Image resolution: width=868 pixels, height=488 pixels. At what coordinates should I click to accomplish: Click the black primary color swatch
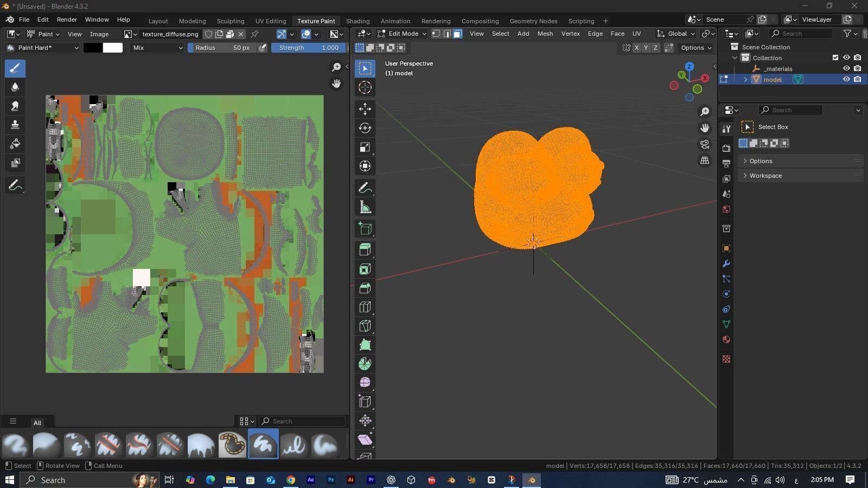pos(93,48)
